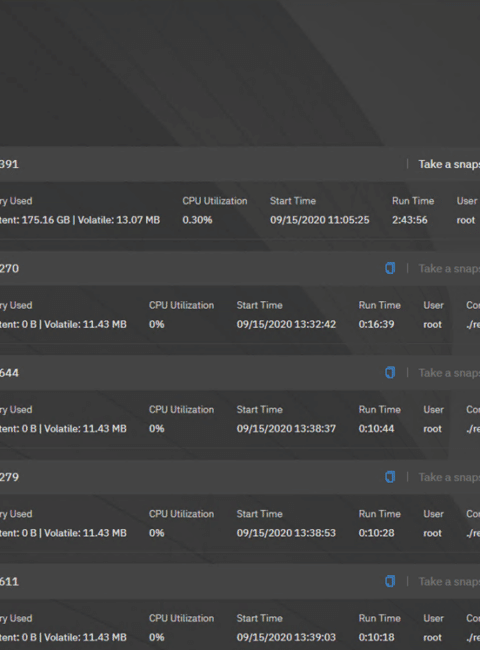Select start time 09/15/2020 13:39:03

286,637
